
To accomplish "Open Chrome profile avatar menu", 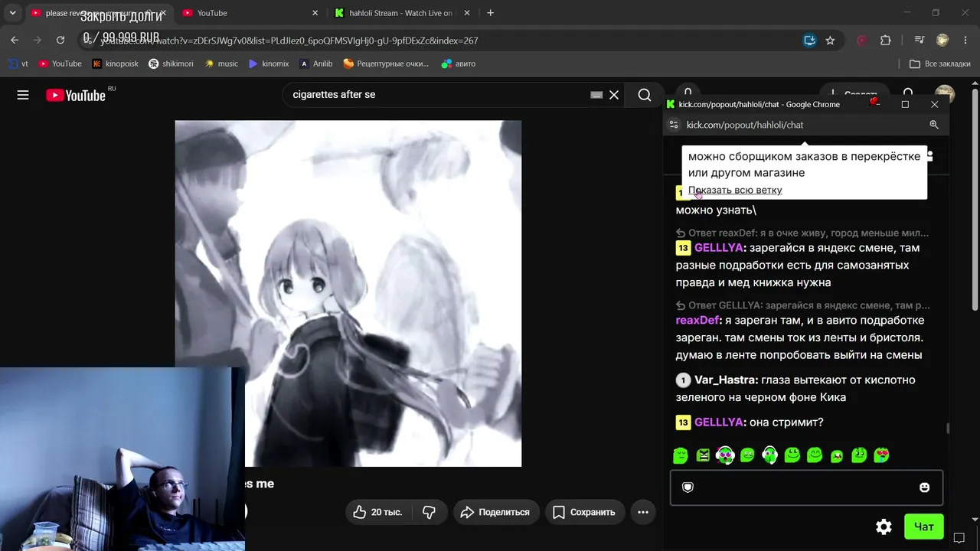I will (x=942, y=41).
